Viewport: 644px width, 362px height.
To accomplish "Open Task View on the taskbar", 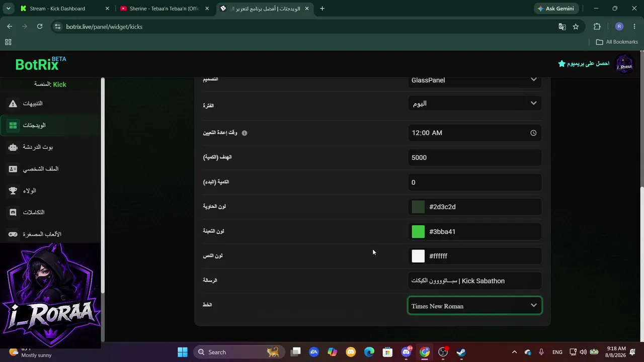I will [296, 352].
